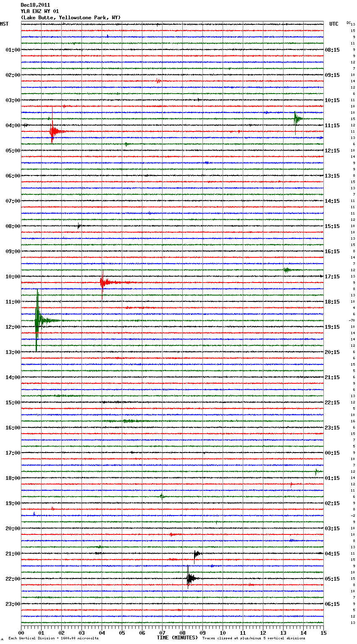Viewport: 357px width, 644px height.
Task: Select the 03:15 UTC row label
Action: click(332, 529)
